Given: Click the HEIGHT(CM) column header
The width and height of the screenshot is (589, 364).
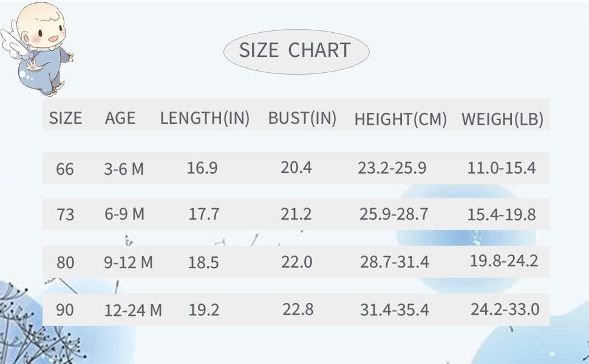Looking at the screenshot, I should click(x=400, y=120).
